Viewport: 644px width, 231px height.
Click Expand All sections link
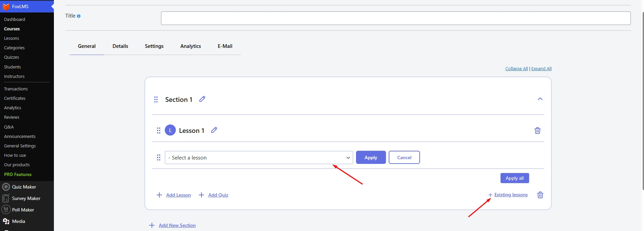point(541,69)
